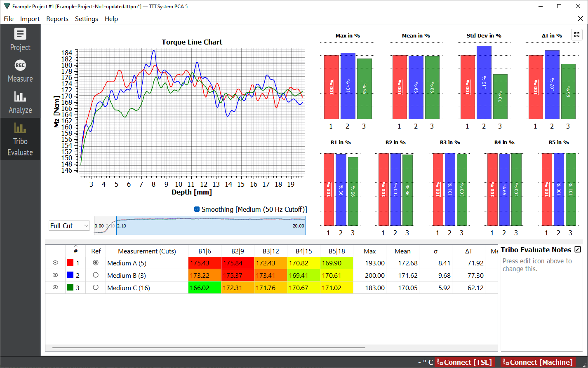
Task: Switch to the Analyze section
Action: [x=20, y=102]
